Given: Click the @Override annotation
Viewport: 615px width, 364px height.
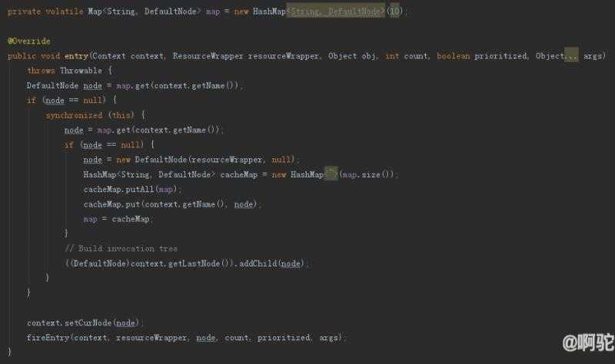Looking at the screenshot, I should (28, 41).
